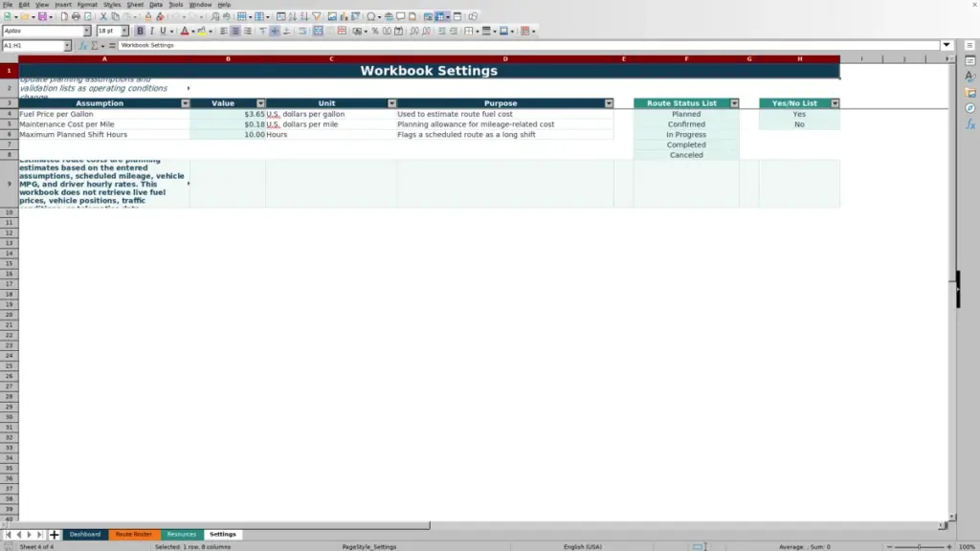Open the Purpose column filter dropdown
The width and height of the screenshot is (980, 551).
coord(609,103)
